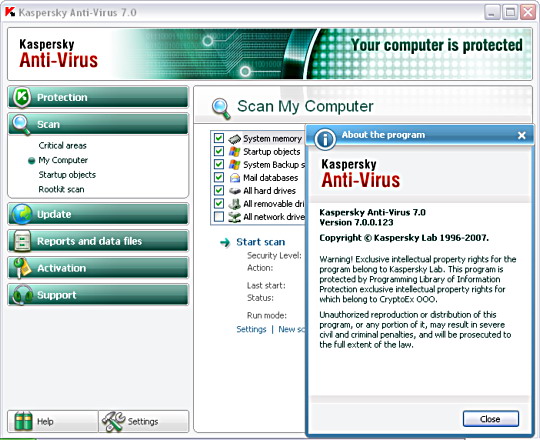
Task: Click the Update globe icon
Action: point(22,214)
